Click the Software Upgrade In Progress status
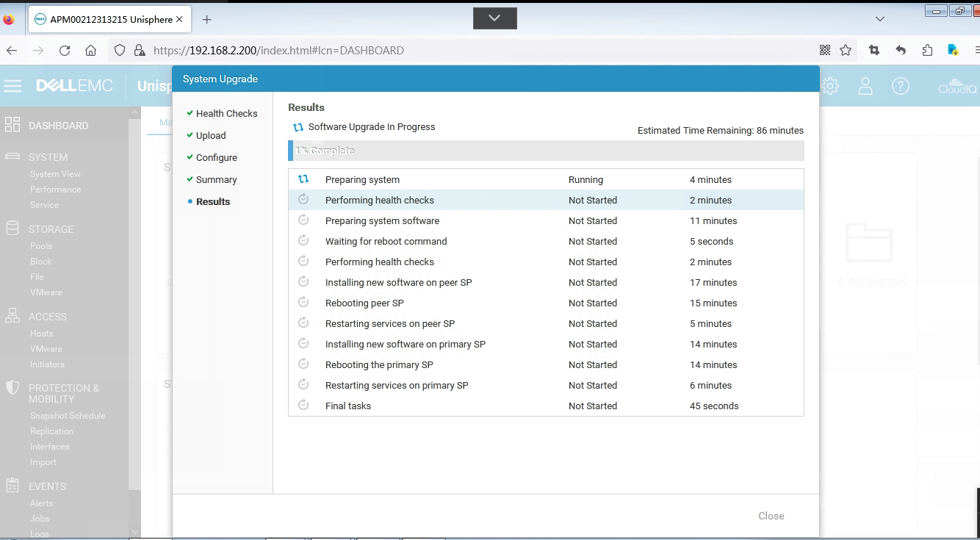 click(x=372, y=126)
